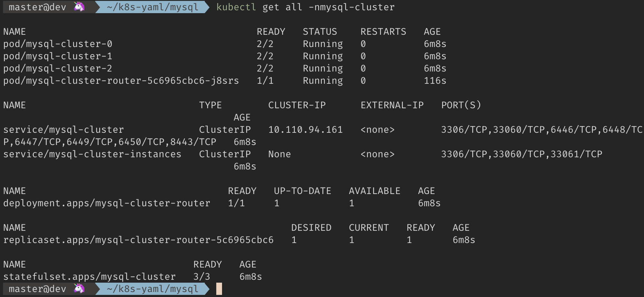Click the AVAILABLE column header
Image resolution: width=644 pixels, height=297 pixels.
374,191
